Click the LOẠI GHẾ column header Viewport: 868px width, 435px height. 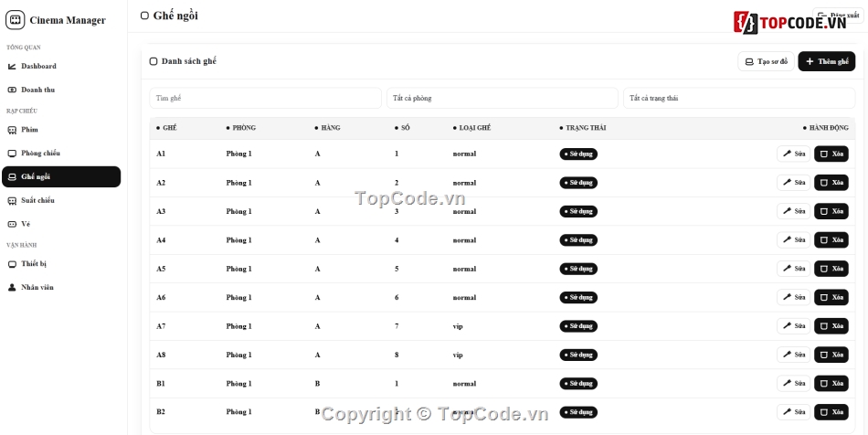pos(471,128)
